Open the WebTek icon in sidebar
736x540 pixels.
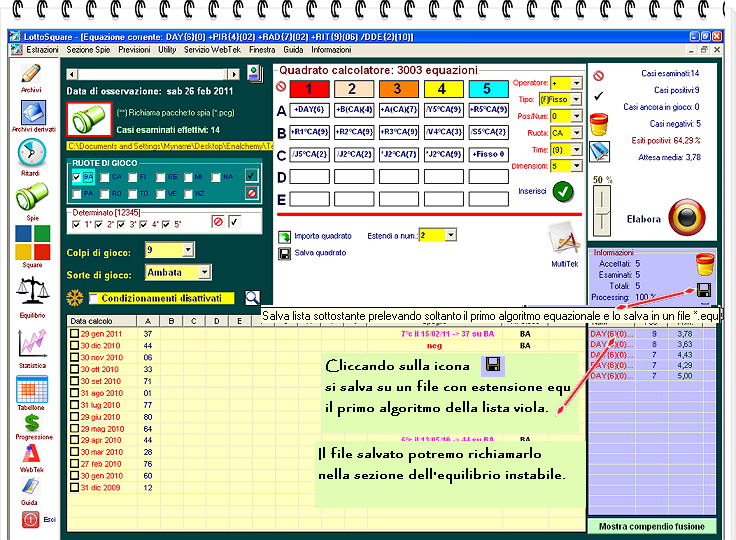coord(31,453)
